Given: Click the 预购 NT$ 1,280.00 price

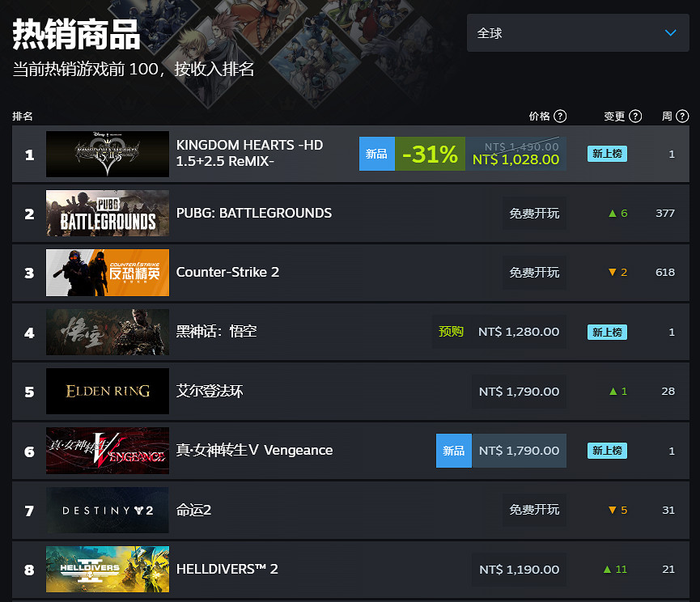Looking at the screenshot, I should pyautogui.click(x=499, y=332).
